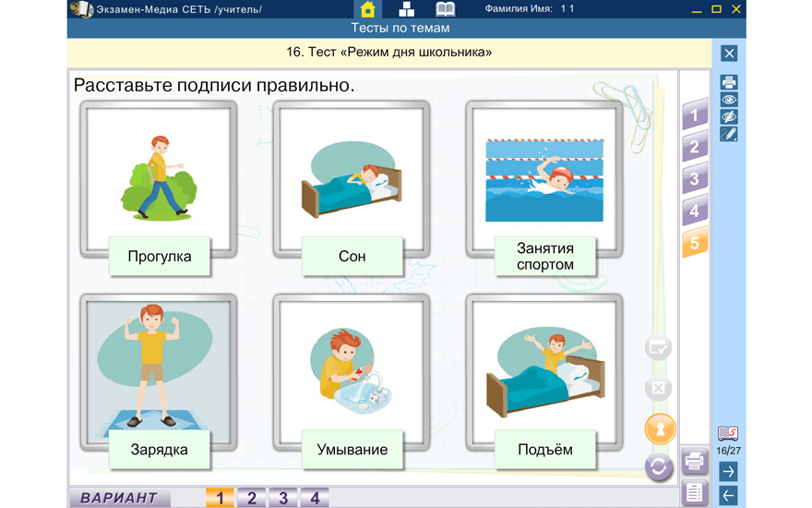
Task: Click the purple refresh arrows button
Action: pyautogui.click(x=659, y=467)
